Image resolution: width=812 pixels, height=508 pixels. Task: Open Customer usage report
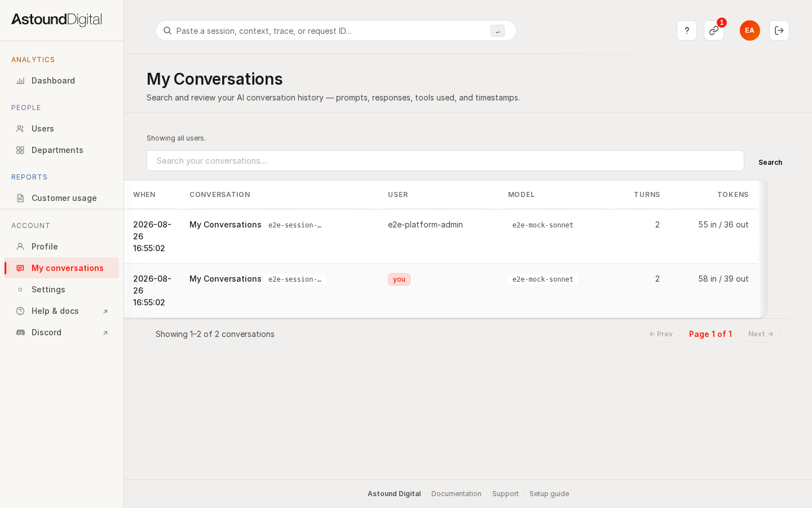point(62,198)
